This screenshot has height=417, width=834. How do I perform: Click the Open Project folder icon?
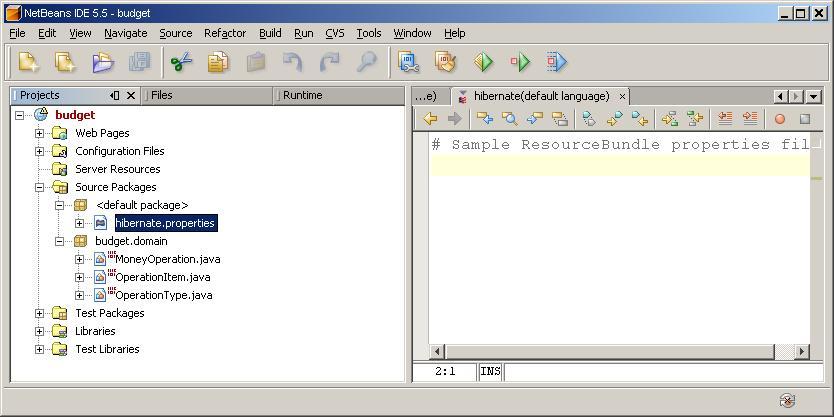point(103,62)
